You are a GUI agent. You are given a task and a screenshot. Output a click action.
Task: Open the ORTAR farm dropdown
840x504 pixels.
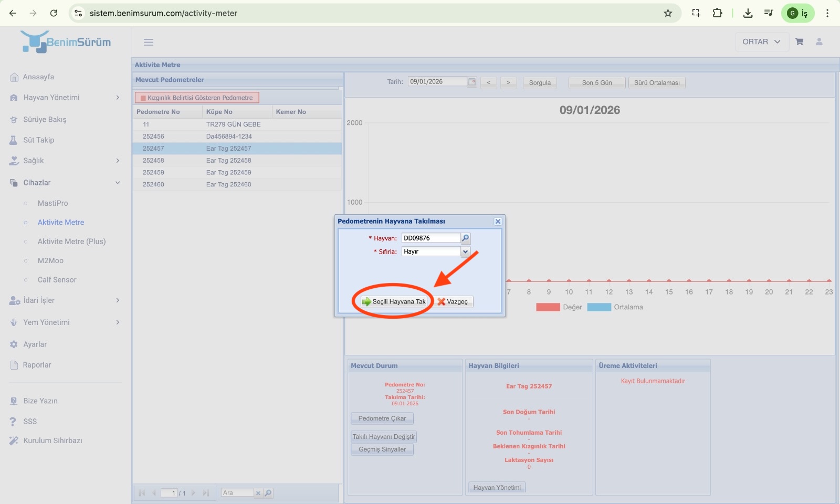(x=762, y=41)
